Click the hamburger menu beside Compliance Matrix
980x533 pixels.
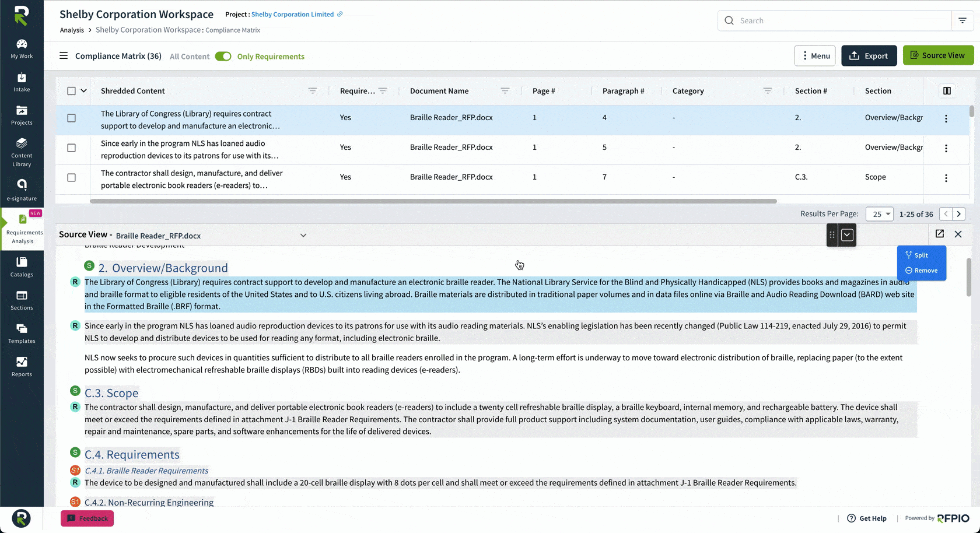click(64, 56)
